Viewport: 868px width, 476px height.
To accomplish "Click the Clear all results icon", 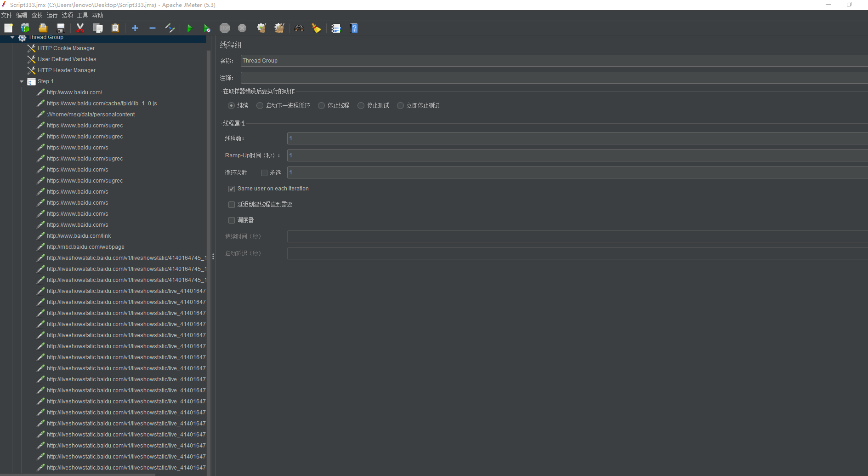I will 279,28.
